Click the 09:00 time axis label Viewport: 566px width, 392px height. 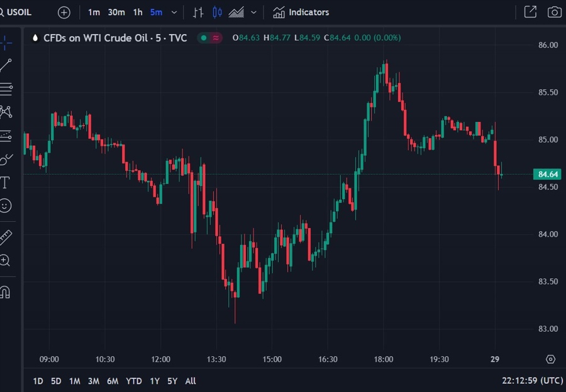pyautogui.click(x=49, y=359)
